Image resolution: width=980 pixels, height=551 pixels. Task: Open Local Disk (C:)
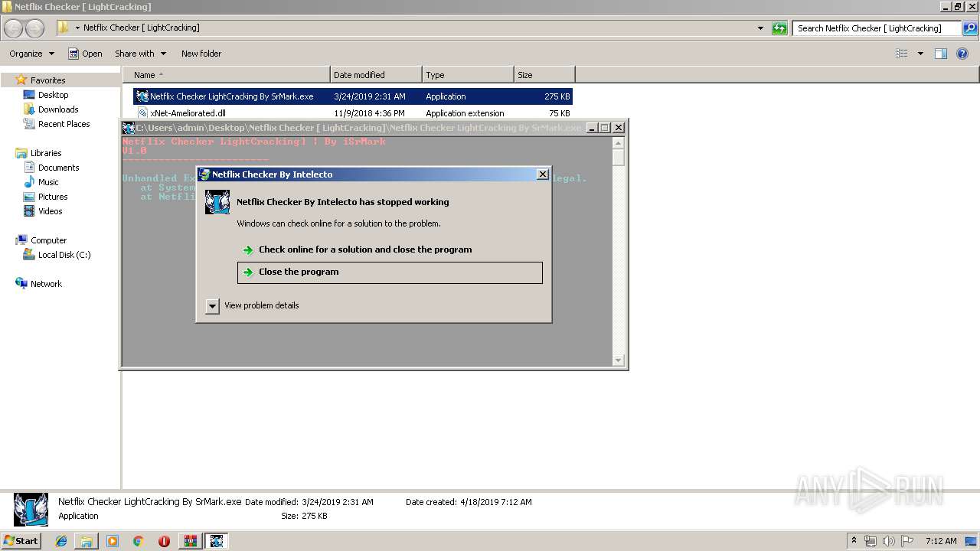(x=64, y=255)
